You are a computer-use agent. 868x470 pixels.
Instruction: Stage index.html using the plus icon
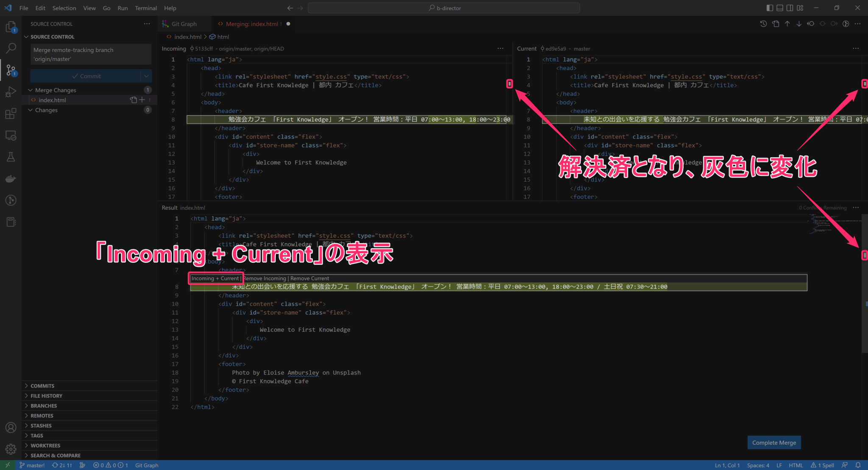(142, 100)
